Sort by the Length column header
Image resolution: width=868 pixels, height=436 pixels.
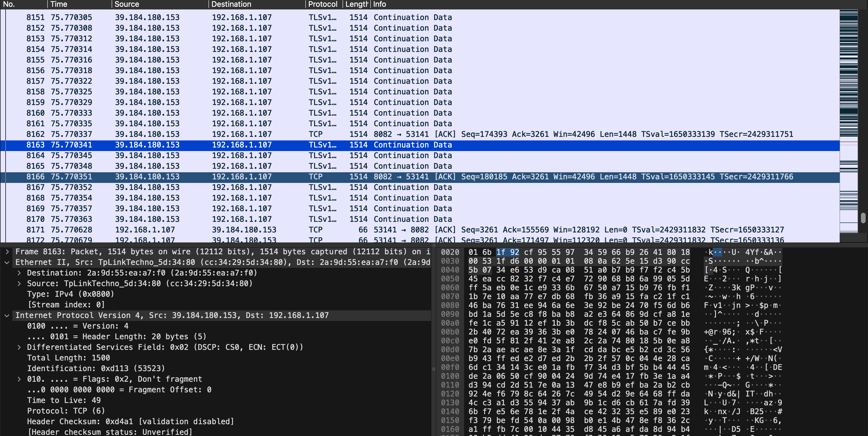pos(357,4)
